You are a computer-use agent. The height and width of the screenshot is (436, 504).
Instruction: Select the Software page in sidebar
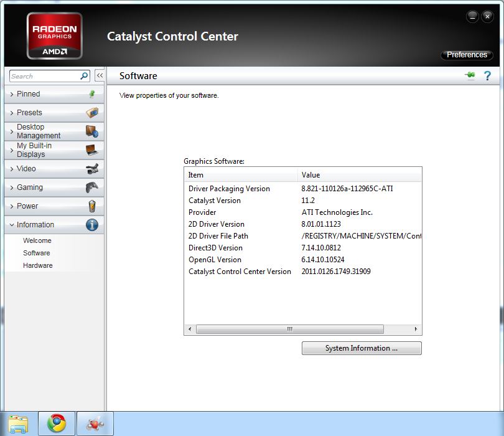pyautogui.click(x=36, y=253)
